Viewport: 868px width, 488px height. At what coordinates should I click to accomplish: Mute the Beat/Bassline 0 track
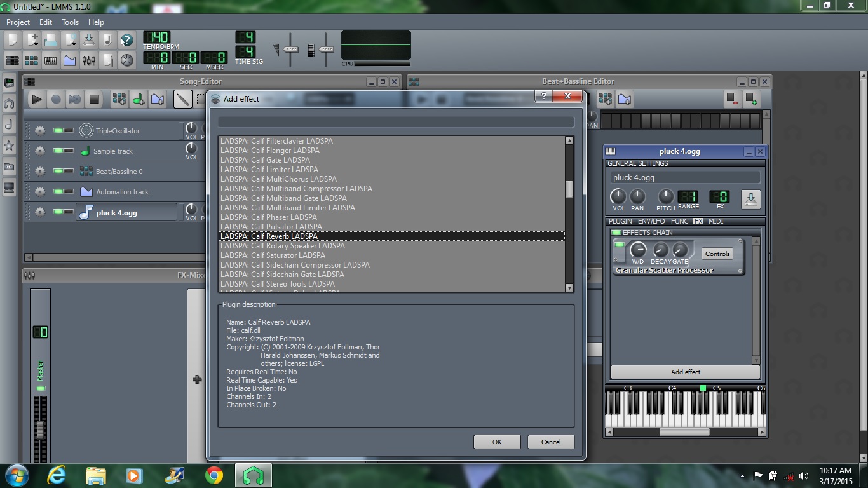[x=58, y=172]
